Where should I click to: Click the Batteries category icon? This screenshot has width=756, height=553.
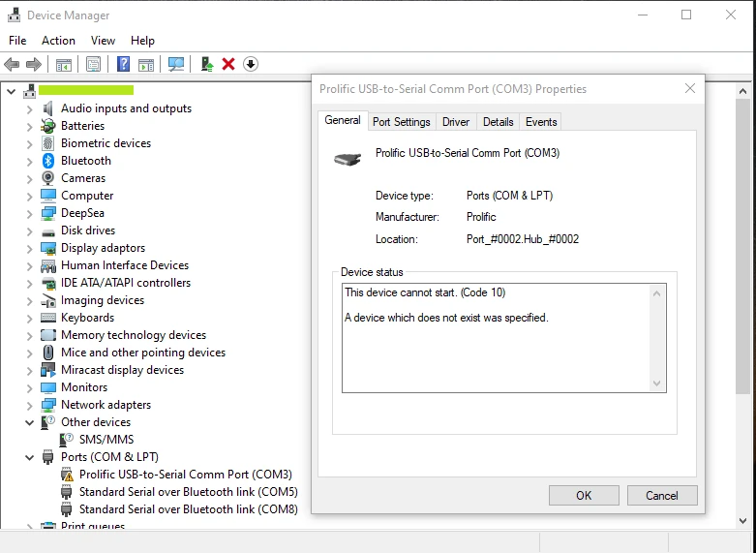click(x=48, y=126)
